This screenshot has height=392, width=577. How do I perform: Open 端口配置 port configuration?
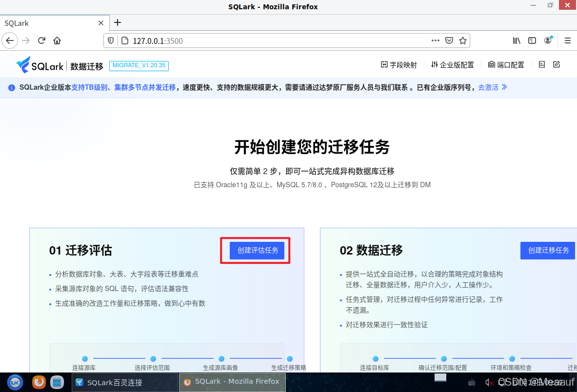click(x=506, y=65)
